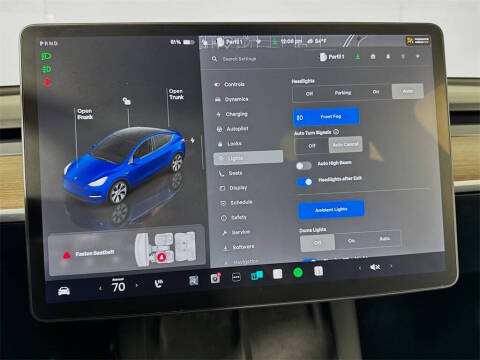Increase cabin temperature with the right arrow

(137, 285)
